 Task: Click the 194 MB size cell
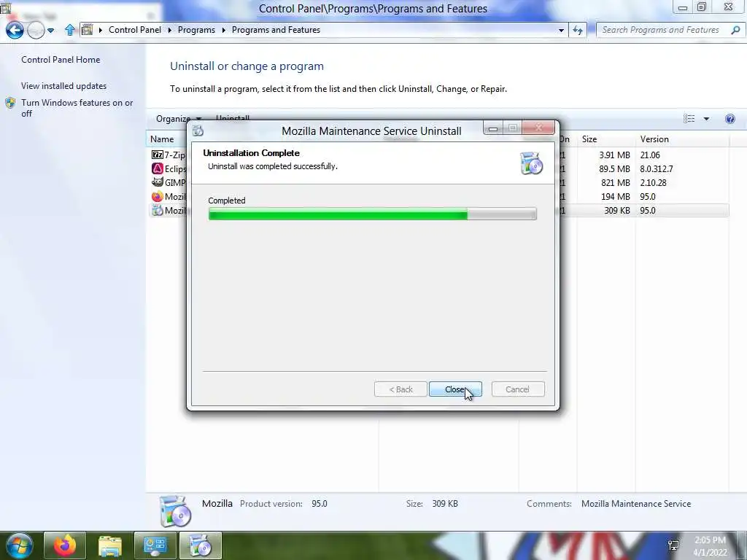(616, 196)
